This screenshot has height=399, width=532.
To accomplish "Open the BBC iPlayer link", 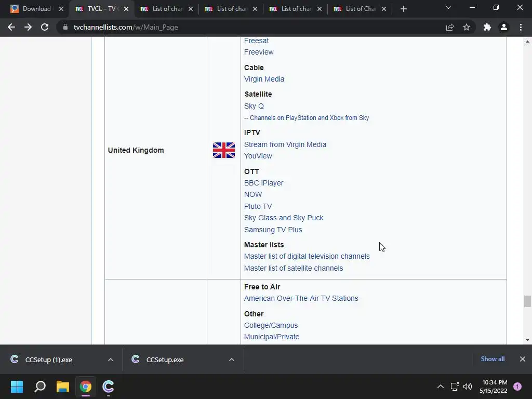I will [x=263, y=183].
